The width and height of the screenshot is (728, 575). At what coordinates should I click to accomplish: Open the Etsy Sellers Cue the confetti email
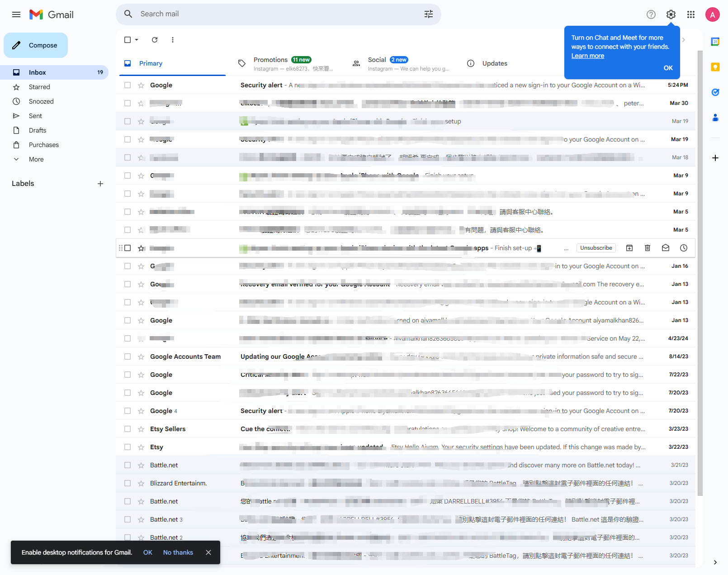click(x=406, y=429)
